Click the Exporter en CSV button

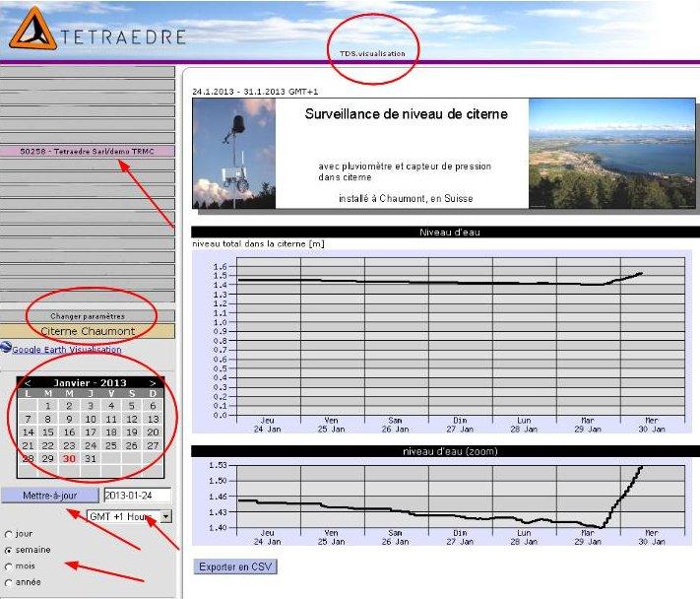click(236, 566)
